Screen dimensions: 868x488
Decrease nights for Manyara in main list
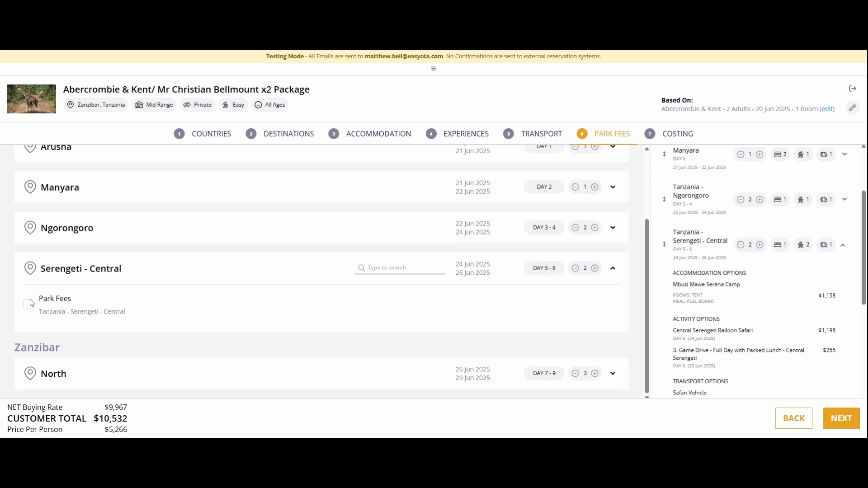coord(575,187)
